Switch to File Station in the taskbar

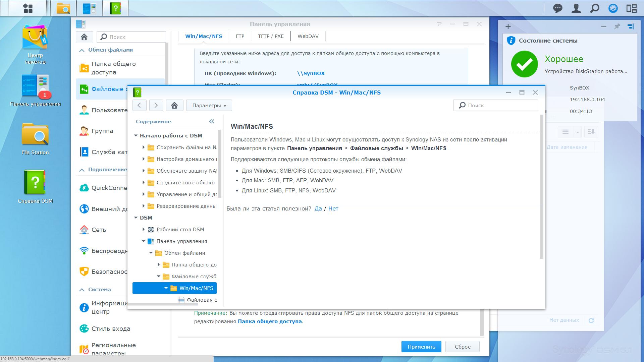[x=63, y=8]
